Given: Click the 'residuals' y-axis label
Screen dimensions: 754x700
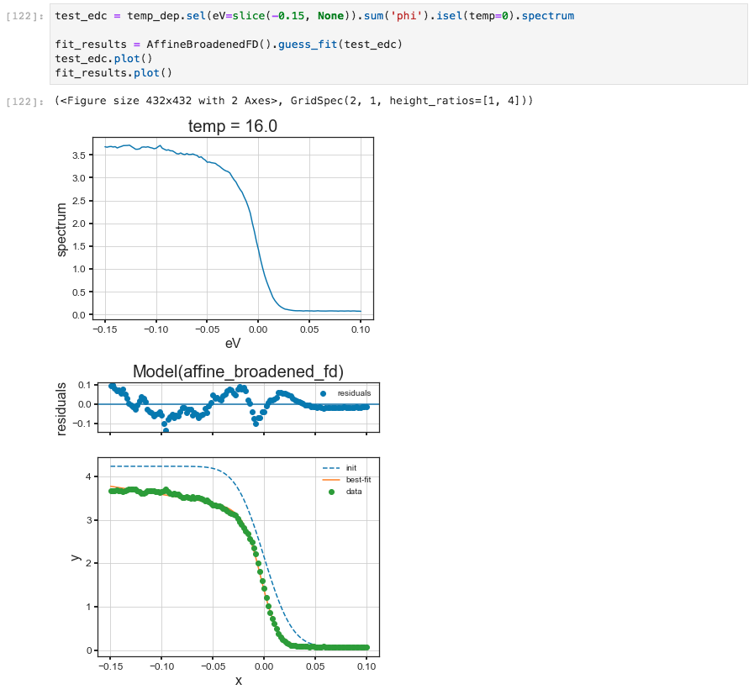Looking at the screenshot, I should pos(61,409).
